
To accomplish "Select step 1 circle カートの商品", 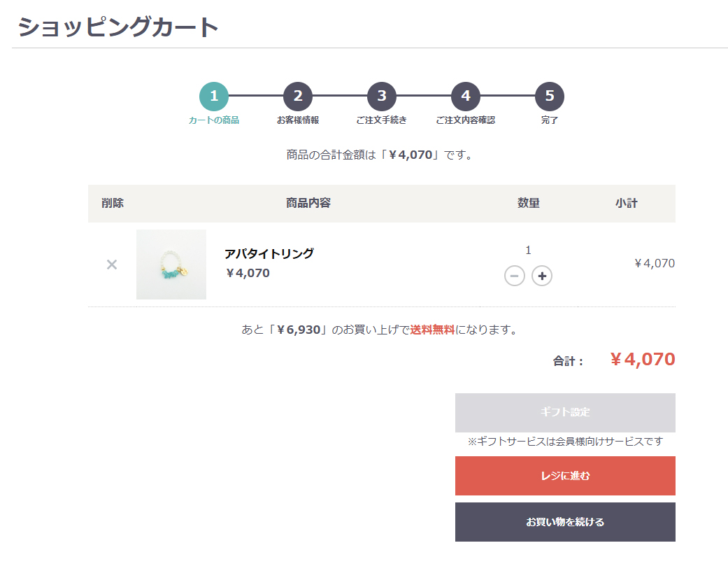I will [213, 96].
